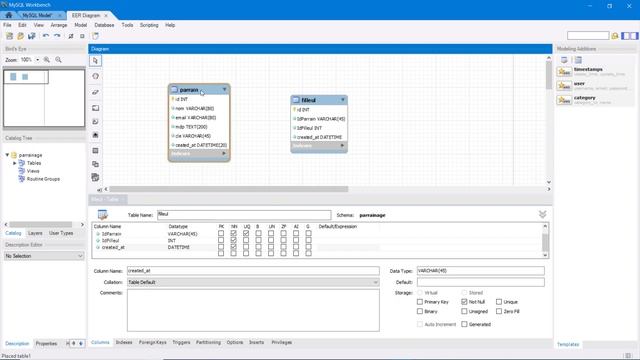Toggle NN checkbox for created_at row
640x360 pixels.
pos(233,247)
